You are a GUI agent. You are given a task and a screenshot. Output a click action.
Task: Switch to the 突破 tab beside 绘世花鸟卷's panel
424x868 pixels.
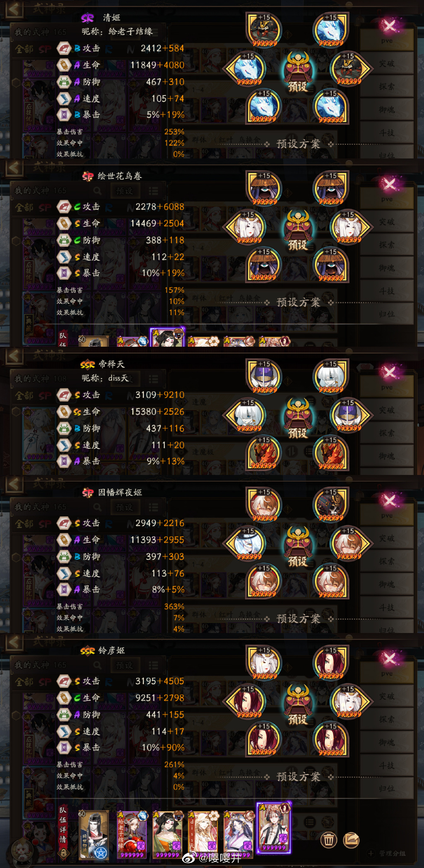[387, 222]
